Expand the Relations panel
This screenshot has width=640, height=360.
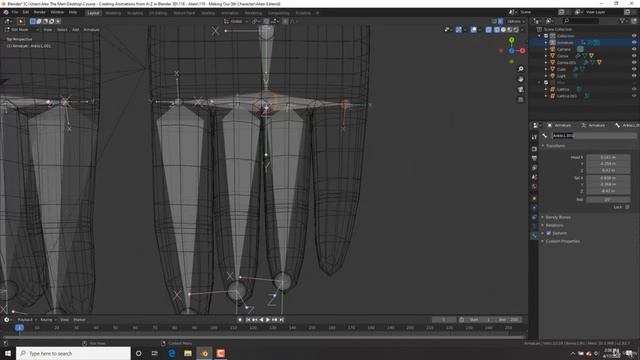pyautogui.click(x=554, y=225)
